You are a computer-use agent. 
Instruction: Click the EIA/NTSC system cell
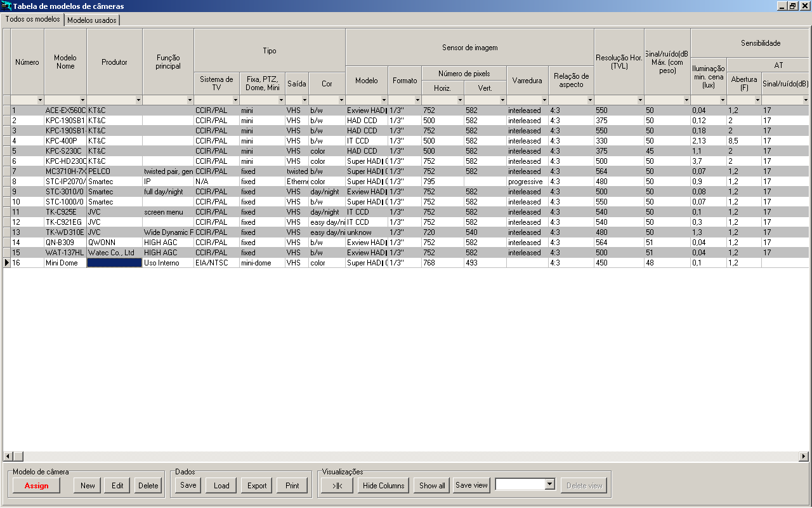tap(216, 263)
